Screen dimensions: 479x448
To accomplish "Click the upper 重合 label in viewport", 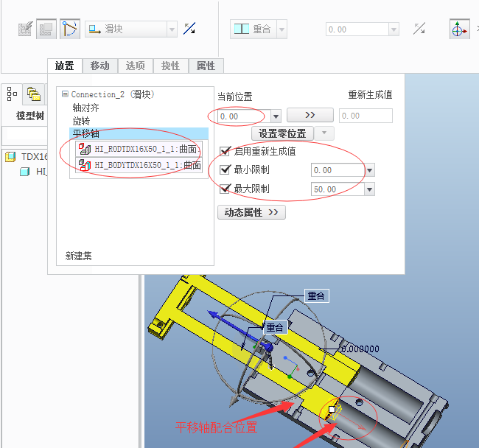I will (316, 295).
